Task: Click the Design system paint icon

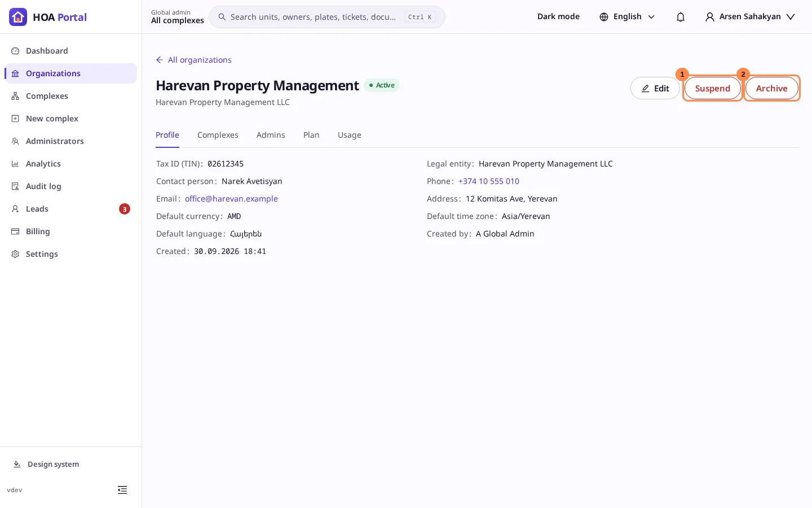Action: pos(17,464)
